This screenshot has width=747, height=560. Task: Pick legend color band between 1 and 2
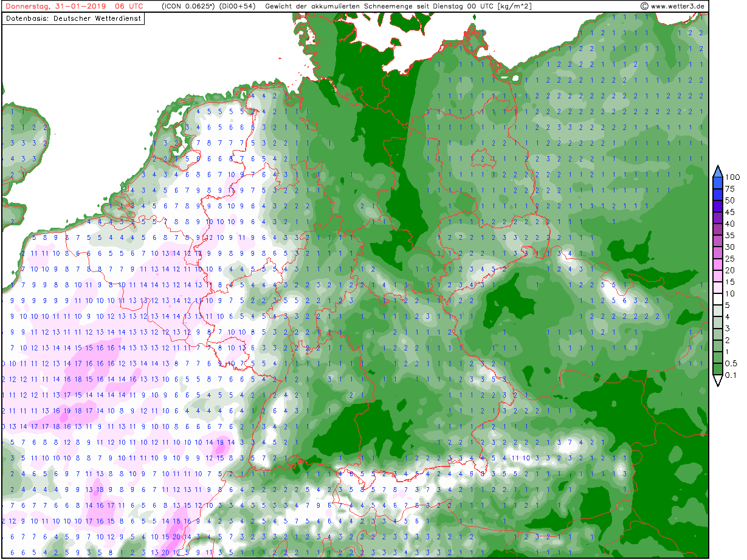(718, 346)
